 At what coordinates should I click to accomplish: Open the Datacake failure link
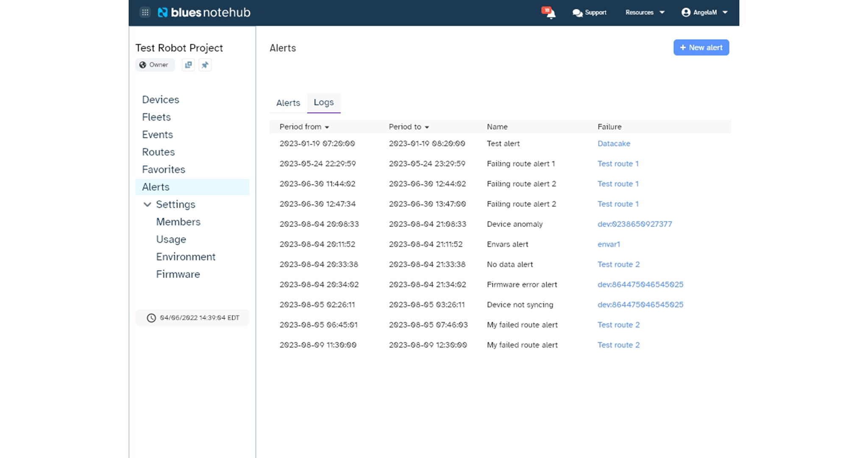614,144
